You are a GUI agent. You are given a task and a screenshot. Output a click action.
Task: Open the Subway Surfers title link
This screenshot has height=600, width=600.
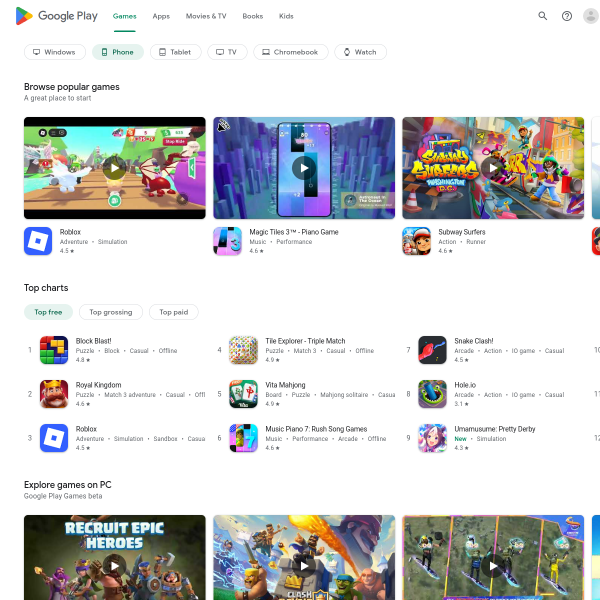point(461,232)
